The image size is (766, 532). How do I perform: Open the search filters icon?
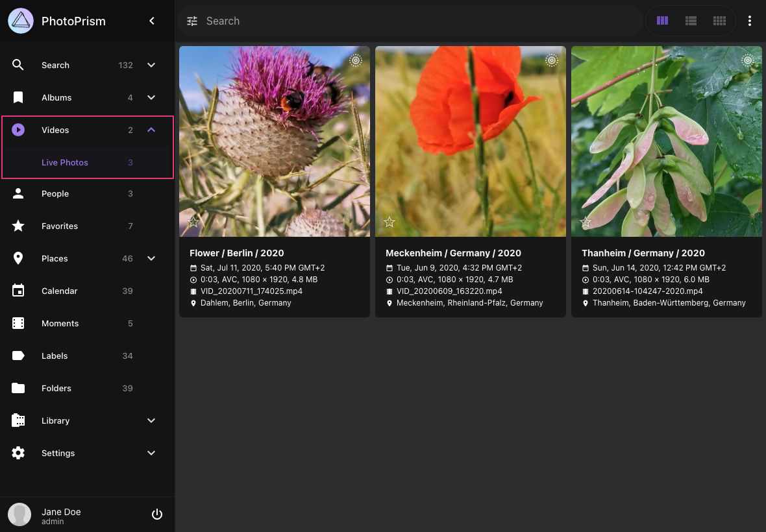pyautogui.click(x=192, y=21)
